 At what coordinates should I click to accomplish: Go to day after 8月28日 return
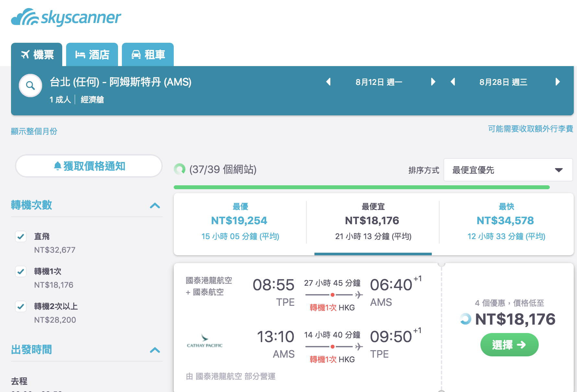point(558,82)
